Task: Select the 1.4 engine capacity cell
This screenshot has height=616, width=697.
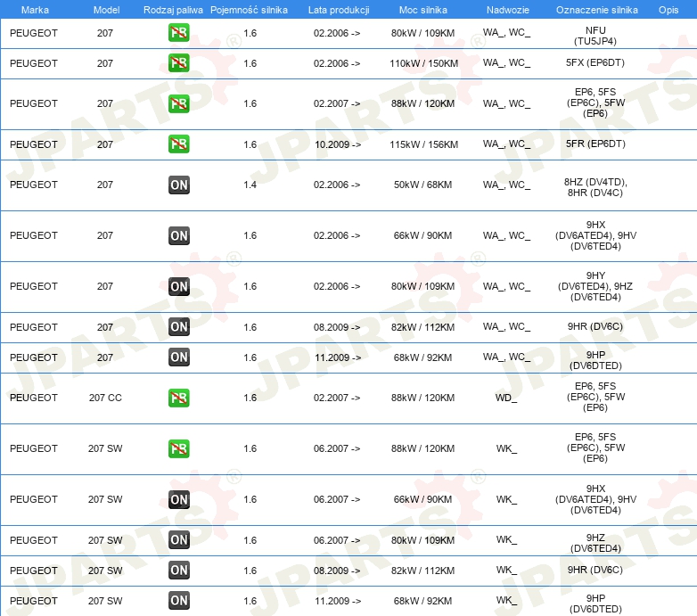Action: 250,185
